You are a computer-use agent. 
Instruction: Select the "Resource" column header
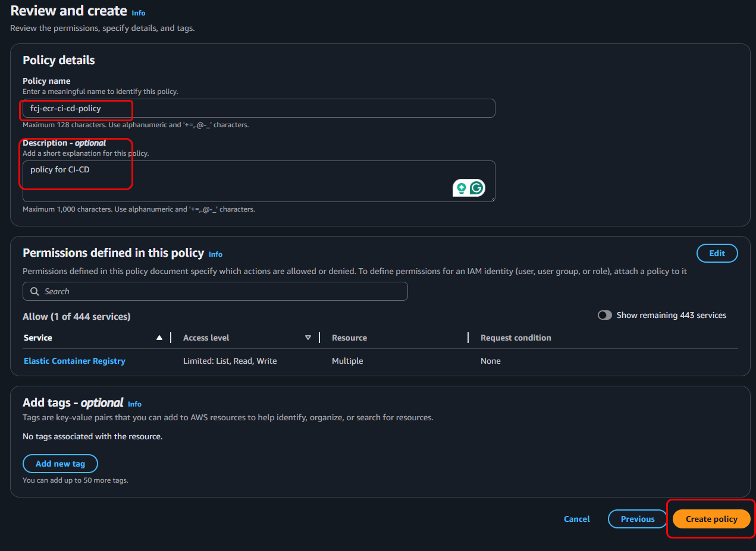click(x=349, y=337)
